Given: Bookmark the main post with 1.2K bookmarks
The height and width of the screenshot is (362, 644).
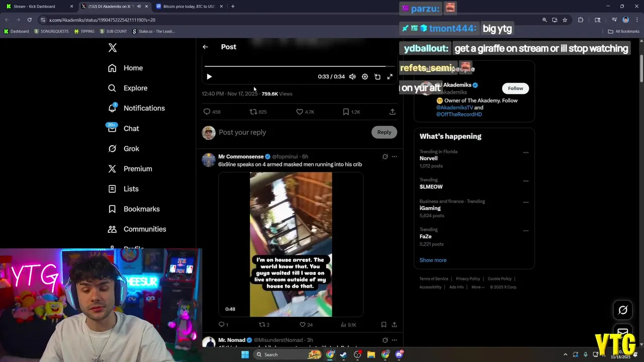Looking at the screenshot, I should pyautogui.click(x=351, y=112).
